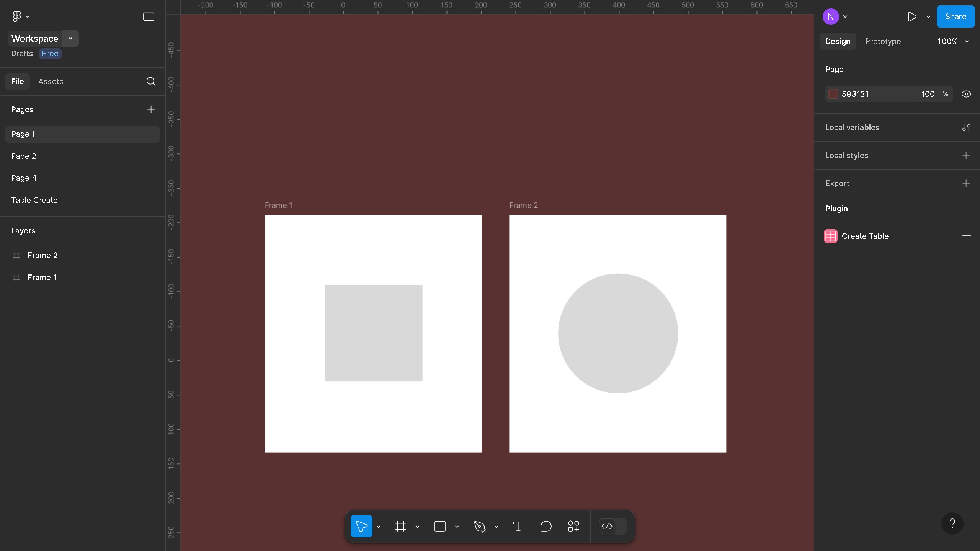The image size is (980, 551).
Task: Switch to the Prototype tab
Action: click(x=883, y=41)
